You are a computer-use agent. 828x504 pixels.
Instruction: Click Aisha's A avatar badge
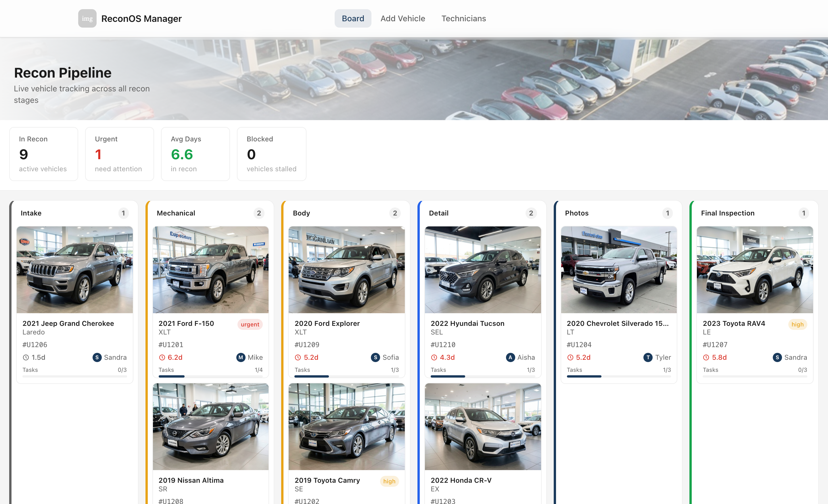510,358
